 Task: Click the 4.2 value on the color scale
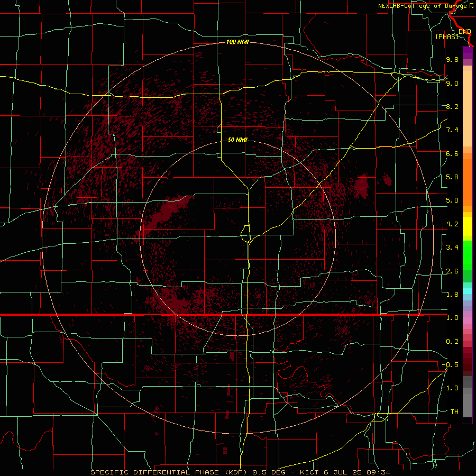tap(452, 224)
